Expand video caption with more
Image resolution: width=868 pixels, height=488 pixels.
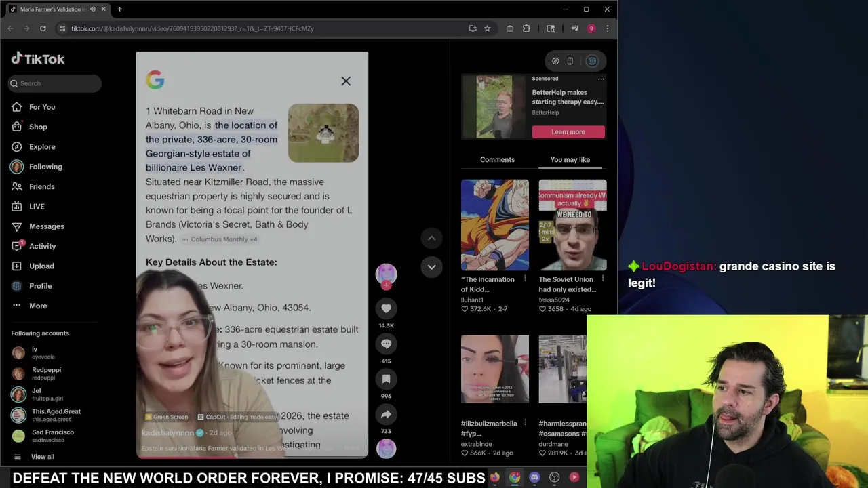point(352,448)
